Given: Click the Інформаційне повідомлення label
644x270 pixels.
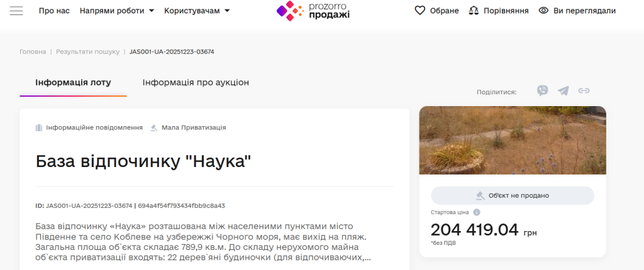Looking at the screenshot, I should pyautogui.click(x=94, y=127).
